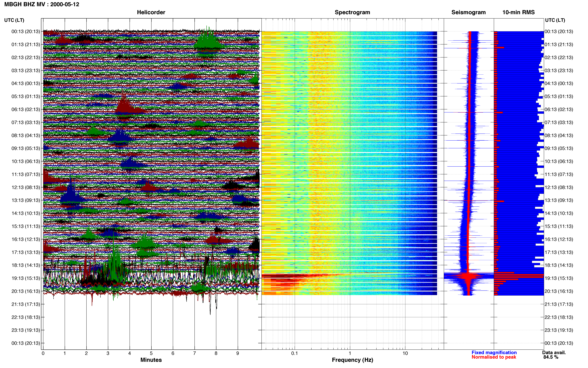The width and height of the screenshot is (588, 368).
Task: Click the red Normalised to peak legend text
Action: coord(494,357)
